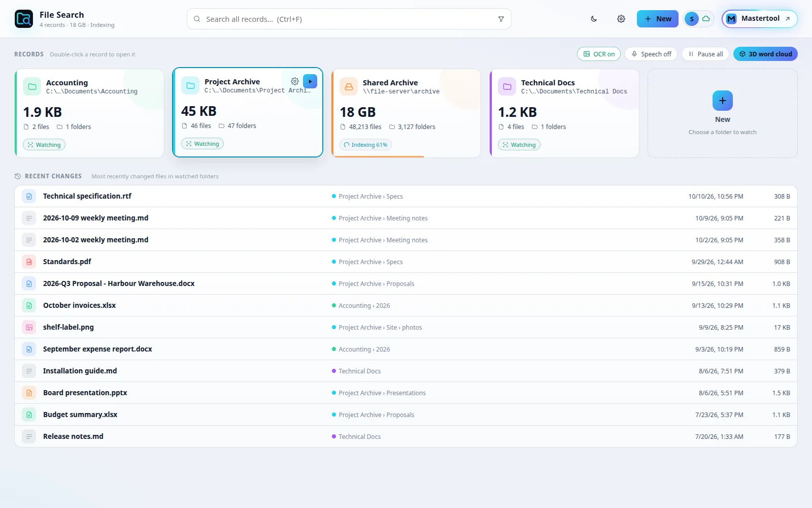Click the Recent Changes history icon
This screenshot has height=508, width=812.
(18, 176)
